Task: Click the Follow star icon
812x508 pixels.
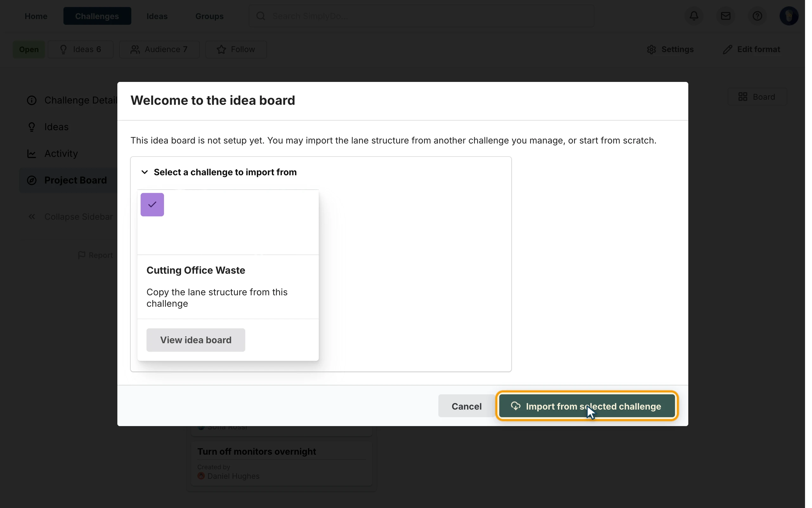Action: click(221, 50)
